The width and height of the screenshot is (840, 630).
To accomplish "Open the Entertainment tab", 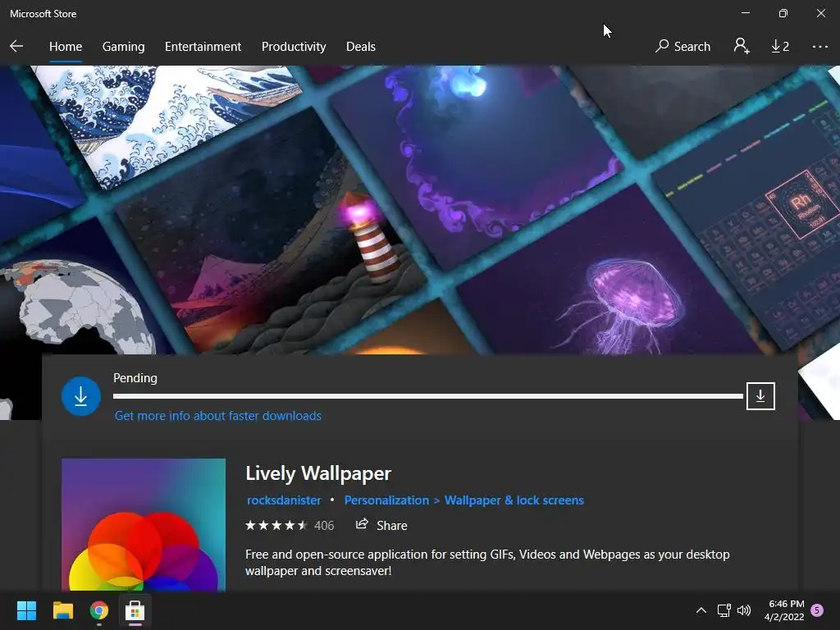I will pyautogui.click(x=203, y=47).
